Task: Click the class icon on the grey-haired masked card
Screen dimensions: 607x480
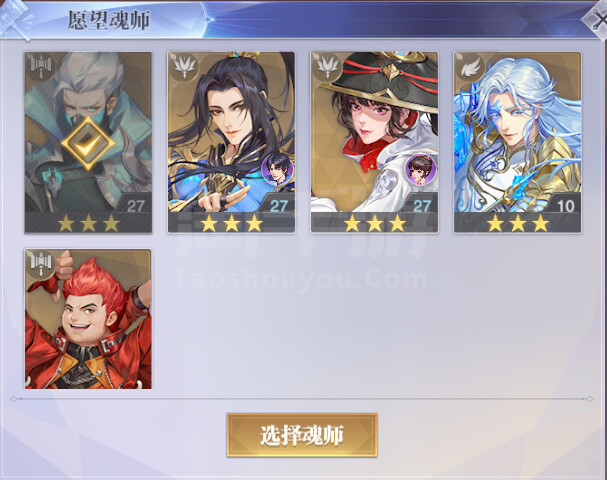Action: click(x=41, y=67)
